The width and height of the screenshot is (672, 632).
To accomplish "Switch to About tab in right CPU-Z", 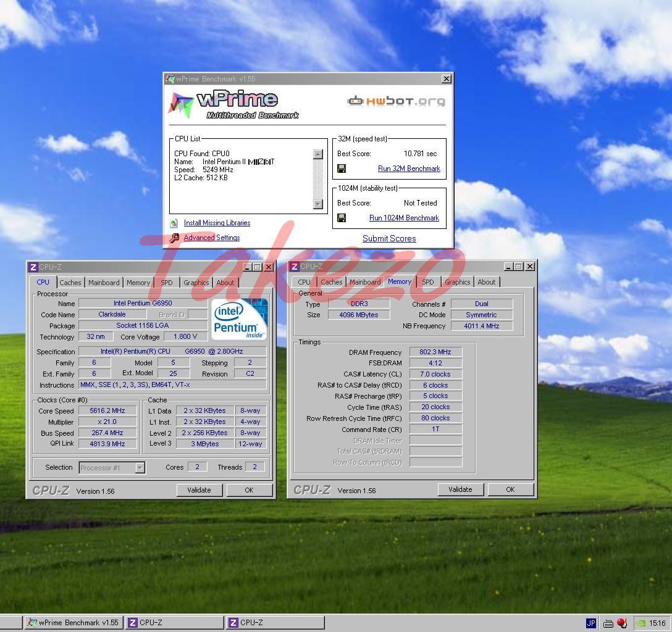I will [x=487, y=281].
